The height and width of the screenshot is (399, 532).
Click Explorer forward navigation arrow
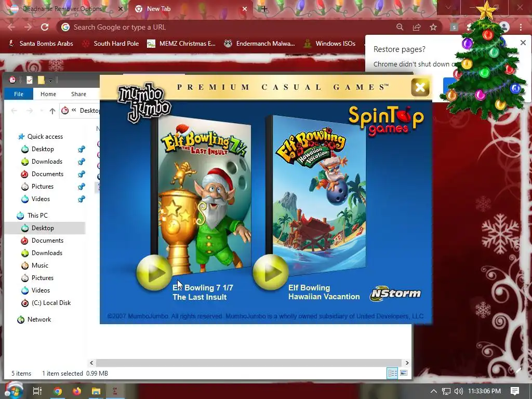[x=30, y=111]
